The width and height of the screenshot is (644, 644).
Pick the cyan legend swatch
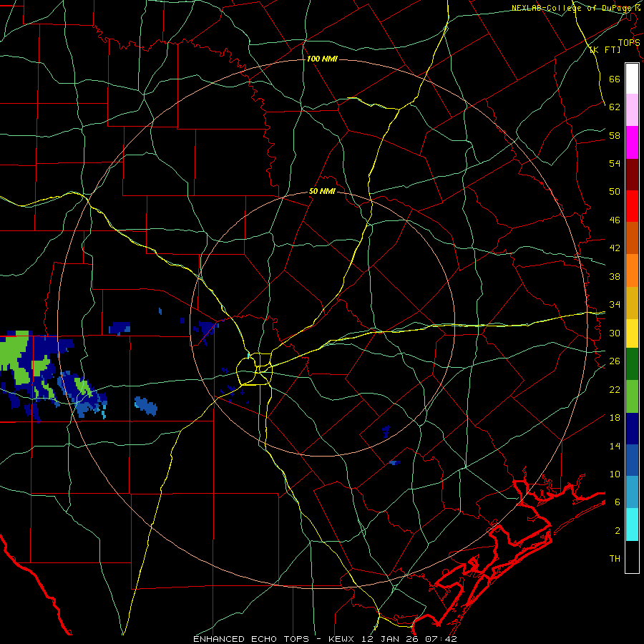(632, 525)
